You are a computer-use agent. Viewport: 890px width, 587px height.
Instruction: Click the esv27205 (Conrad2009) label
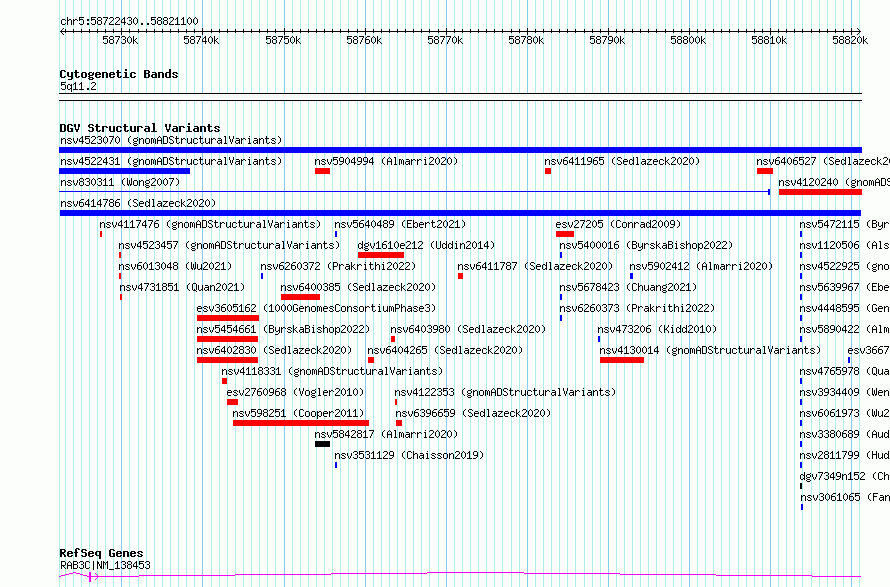pyautogui.click(x=618, y=224)
